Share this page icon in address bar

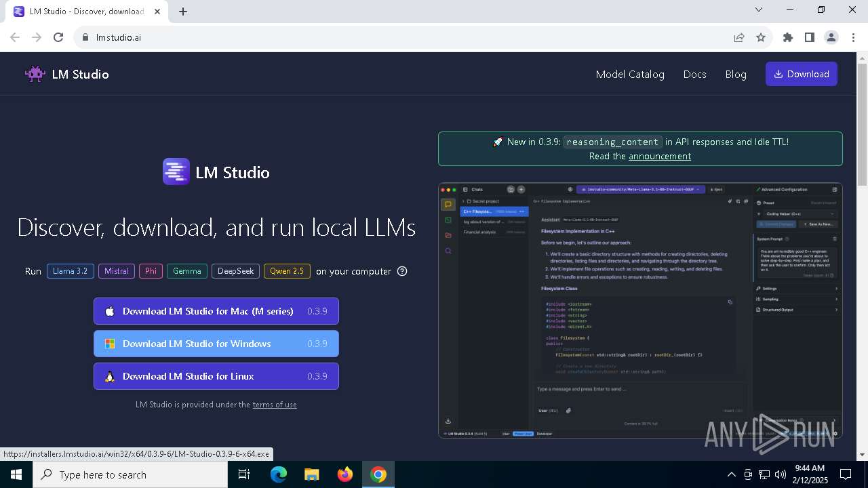point(739,37)
